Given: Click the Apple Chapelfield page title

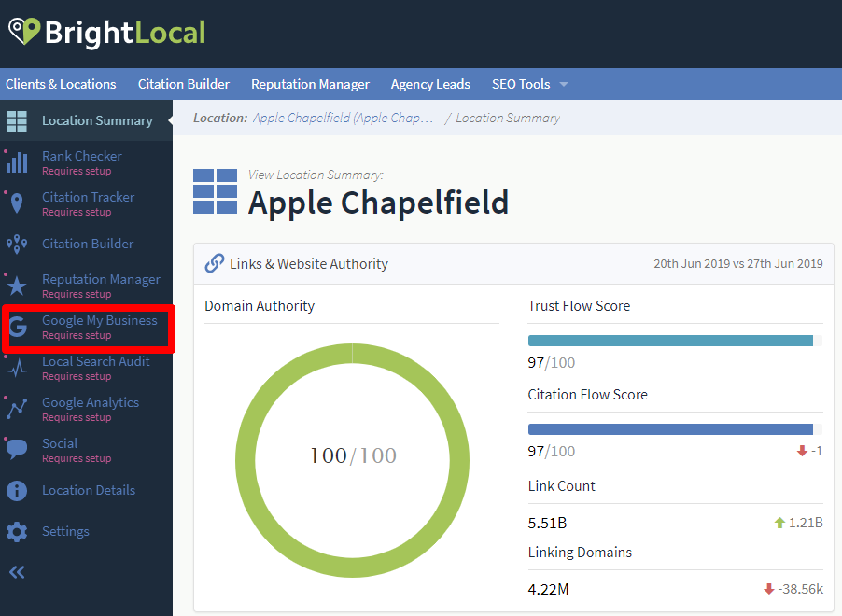Looking at the screenshot, I should tap(379, 203).
